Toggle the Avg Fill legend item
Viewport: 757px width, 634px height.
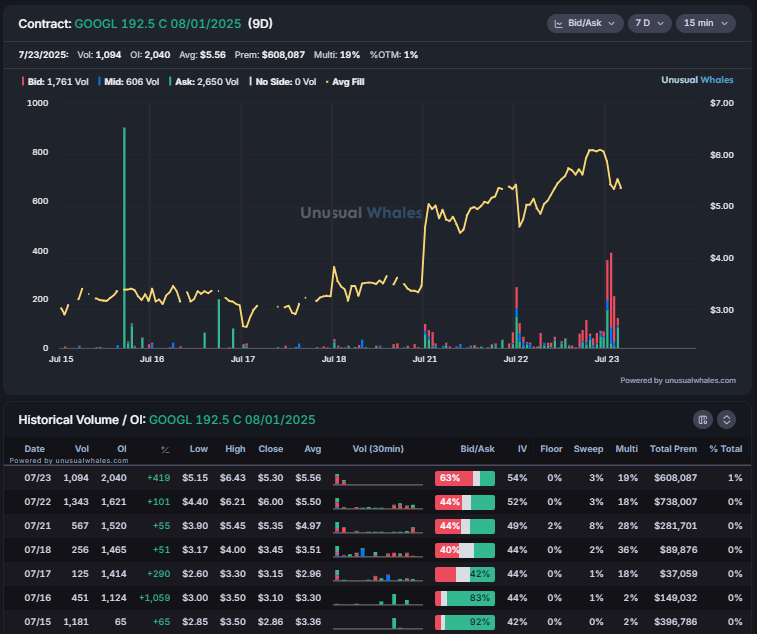tap(345, 82)
